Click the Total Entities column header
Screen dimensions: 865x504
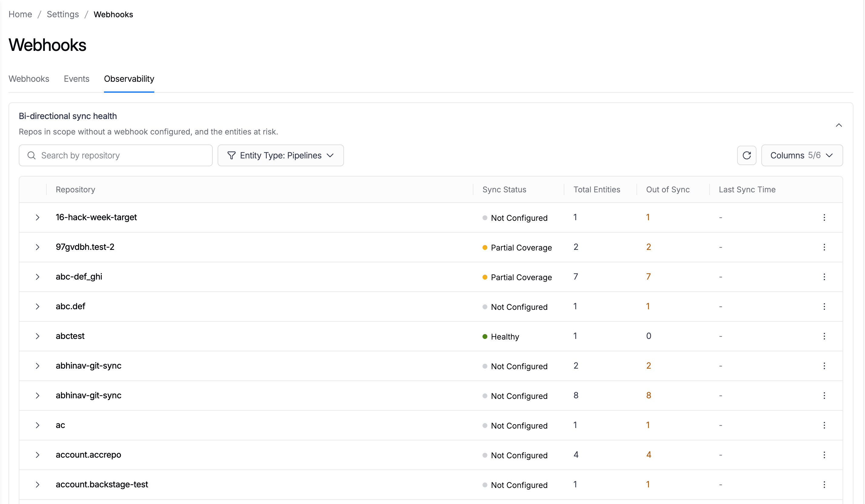596,190
